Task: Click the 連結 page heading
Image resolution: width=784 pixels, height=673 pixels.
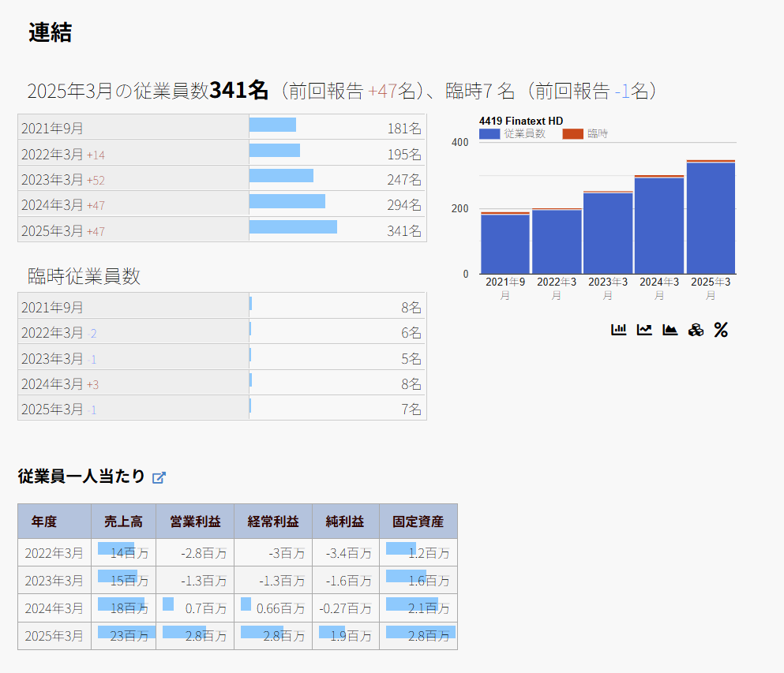Action: [x=50, y=33]
